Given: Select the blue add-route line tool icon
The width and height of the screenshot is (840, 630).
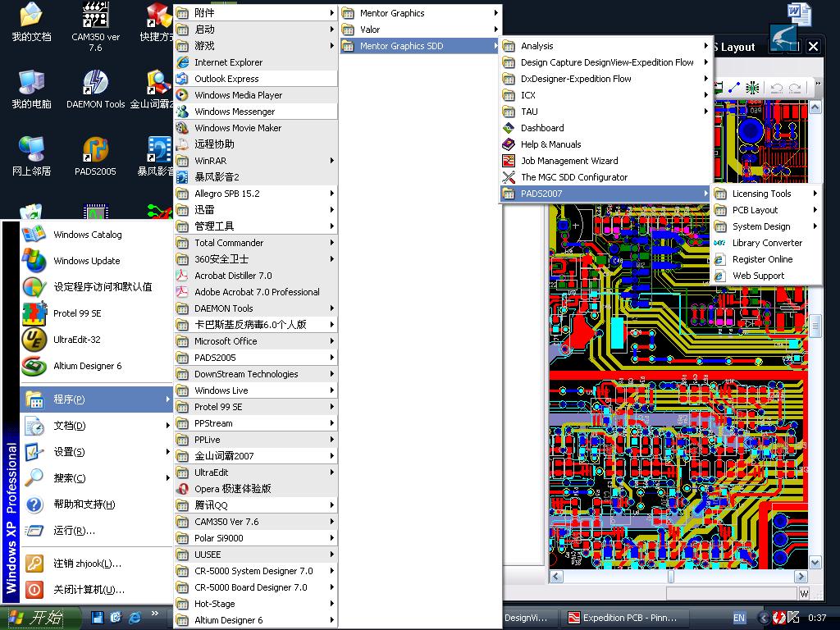Looking at the screenshot, I should tap(734, 87).
